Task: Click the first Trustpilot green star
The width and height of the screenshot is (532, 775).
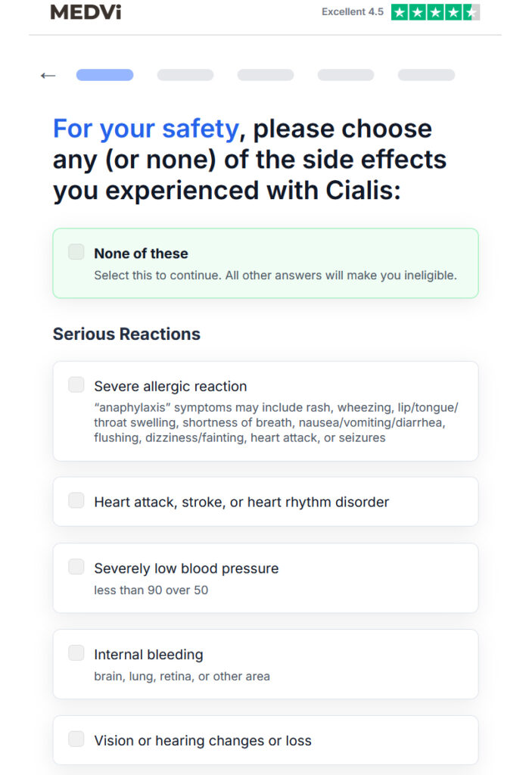Action: pos(400,12)
